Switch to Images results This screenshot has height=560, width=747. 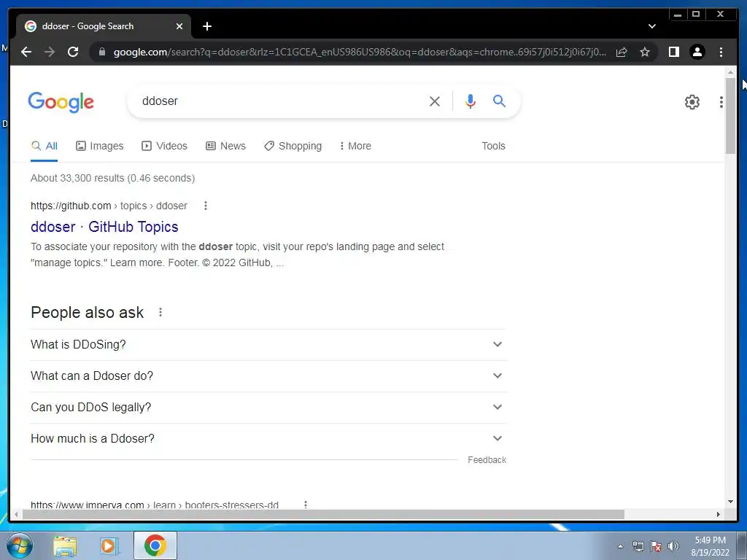point(99,146)
